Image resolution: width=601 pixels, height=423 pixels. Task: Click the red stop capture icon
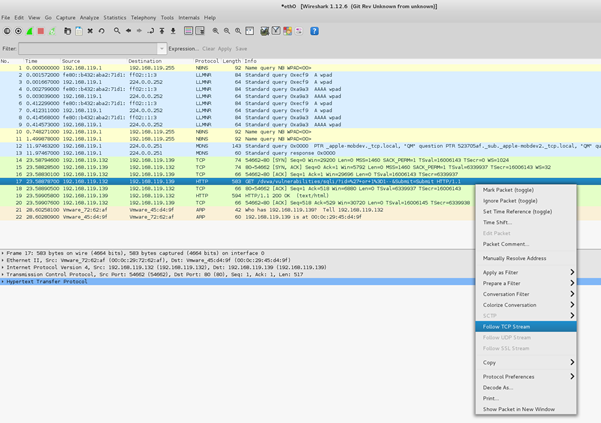tap(41, 31)
